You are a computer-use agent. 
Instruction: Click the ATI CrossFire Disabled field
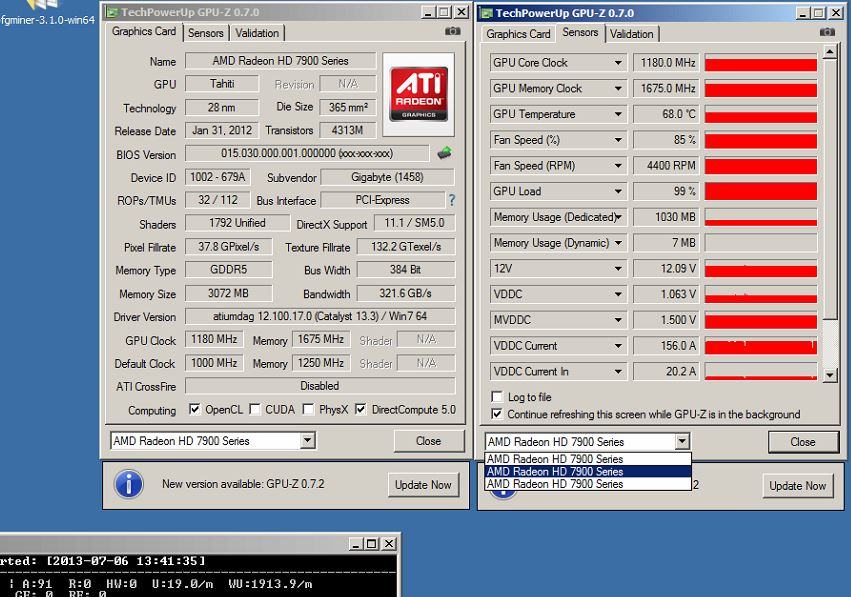pyautogui.click(x=320, y=386)
